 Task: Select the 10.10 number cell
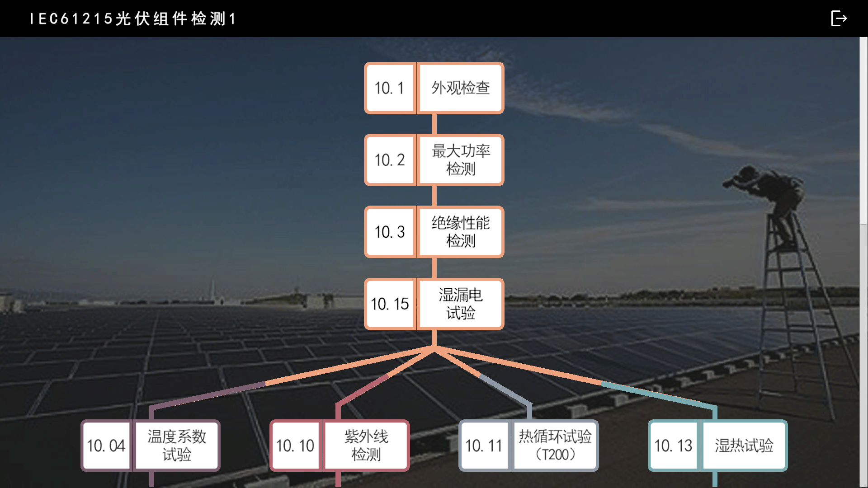click(x=295, y=446)
